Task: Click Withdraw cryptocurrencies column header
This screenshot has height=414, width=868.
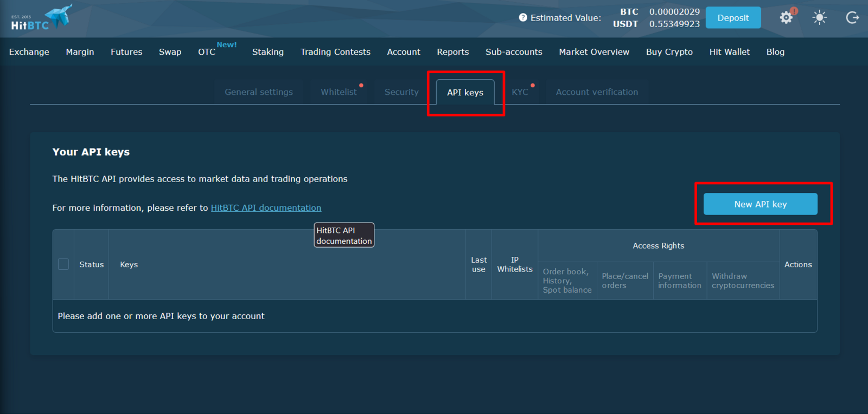Action: click(743, 281)
